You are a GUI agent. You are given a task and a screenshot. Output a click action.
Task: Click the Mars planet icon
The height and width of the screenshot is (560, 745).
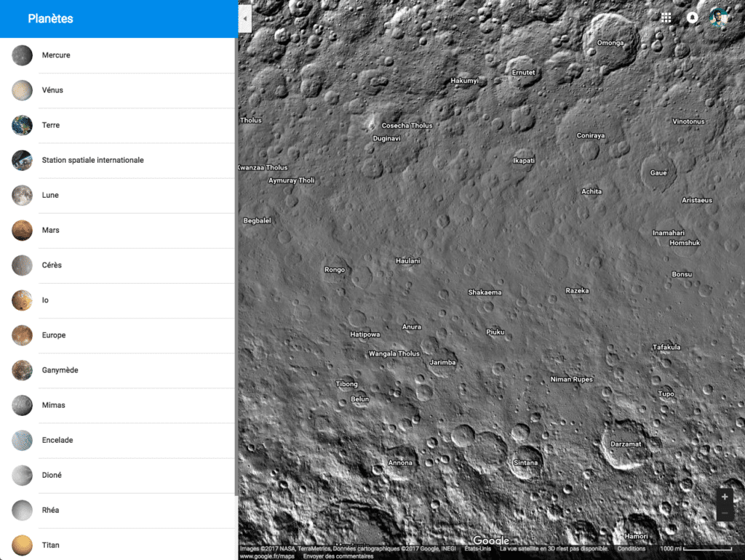[x=21, y=230]
